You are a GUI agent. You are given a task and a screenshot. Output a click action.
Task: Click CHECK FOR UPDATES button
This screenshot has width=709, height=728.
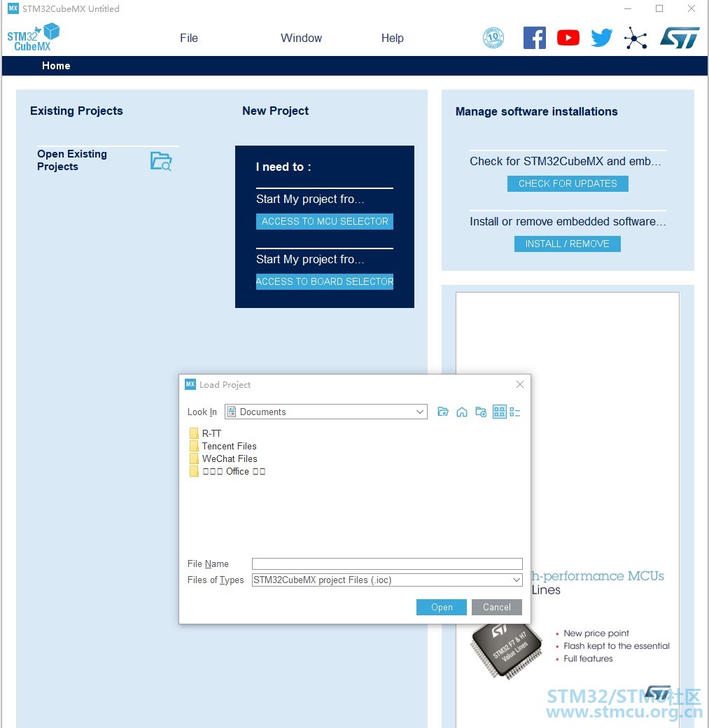click(x=568, y=184)
